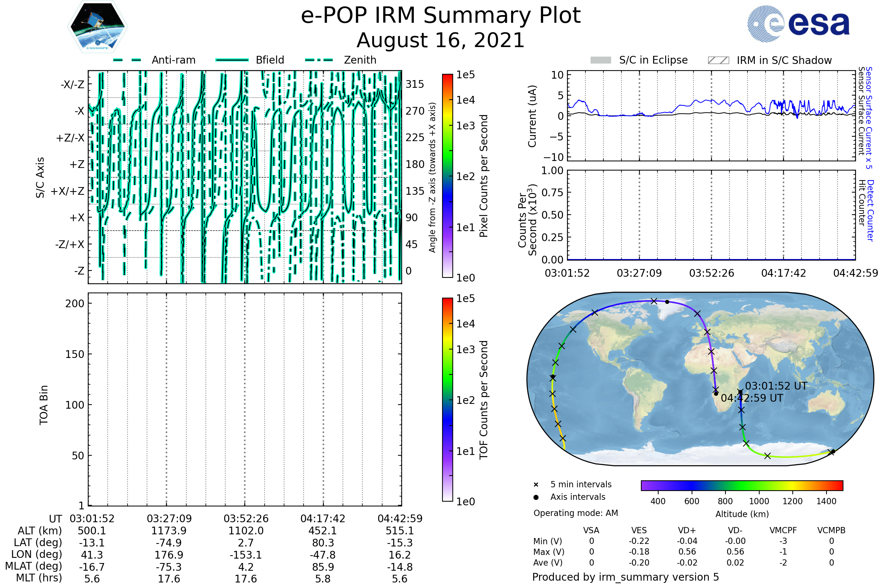
Task: Click the 5 min intervals cross marker
Action: tap(536, 485)
